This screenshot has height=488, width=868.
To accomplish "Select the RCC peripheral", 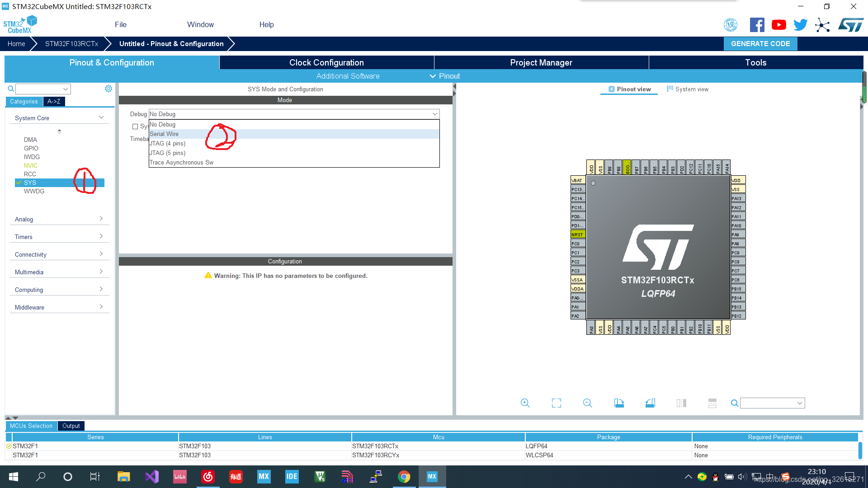I will (30, 174).
